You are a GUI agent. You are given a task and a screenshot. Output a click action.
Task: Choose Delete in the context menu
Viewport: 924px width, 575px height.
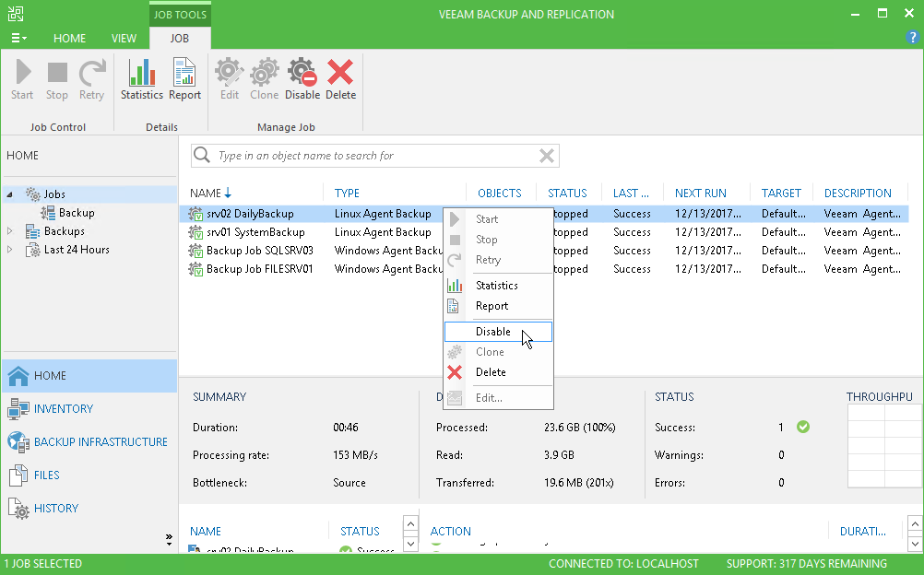point(498,372)
